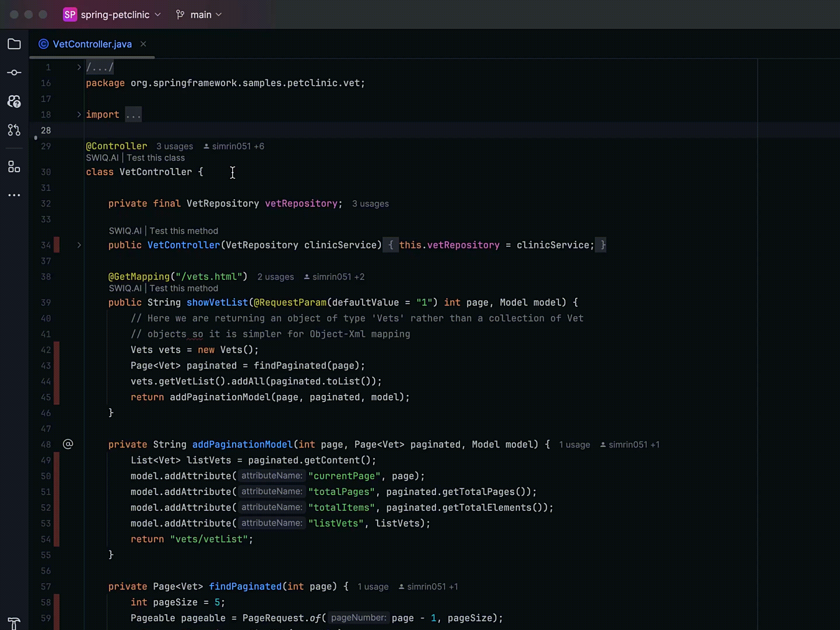Open the Pull Requests tool window
The image size is (840, 630).
(x=14, y=130)
